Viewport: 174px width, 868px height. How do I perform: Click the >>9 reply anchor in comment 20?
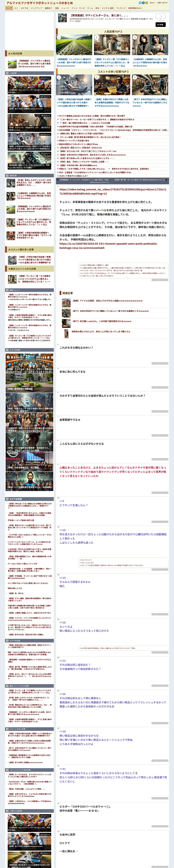click(x=62, y=501)
